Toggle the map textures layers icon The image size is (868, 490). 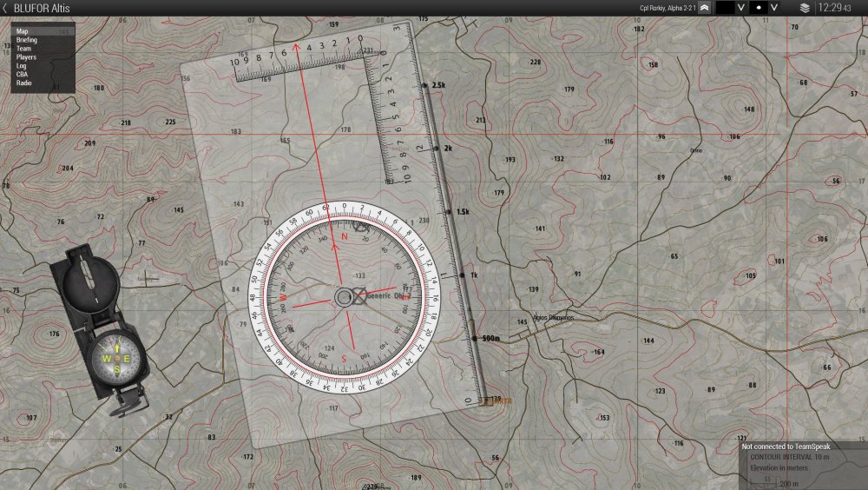805,7
